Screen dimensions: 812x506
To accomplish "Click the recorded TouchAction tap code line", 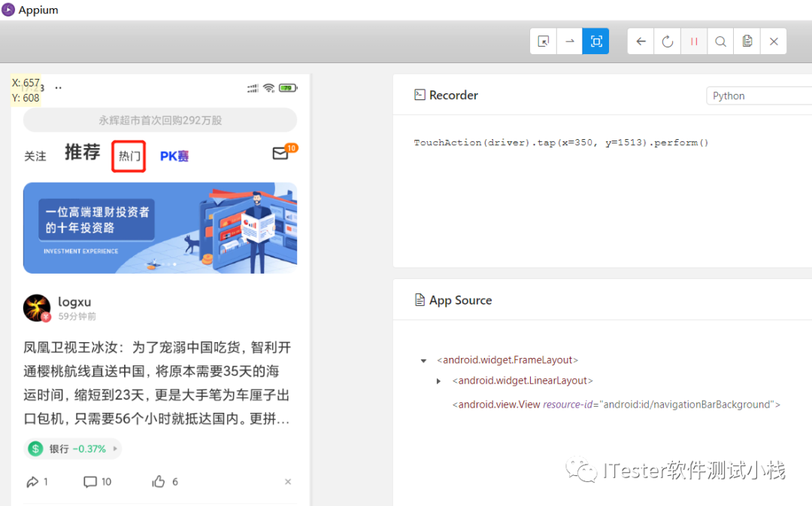I will 561,142.
